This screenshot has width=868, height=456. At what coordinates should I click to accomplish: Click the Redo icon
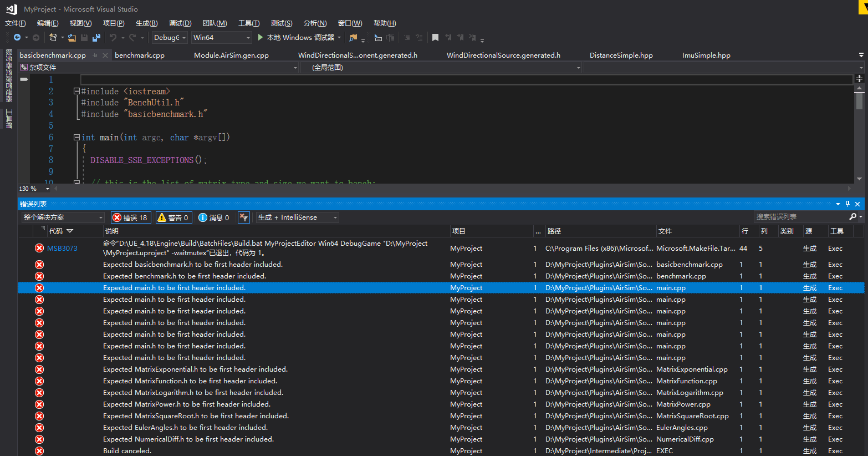(132, 38)
